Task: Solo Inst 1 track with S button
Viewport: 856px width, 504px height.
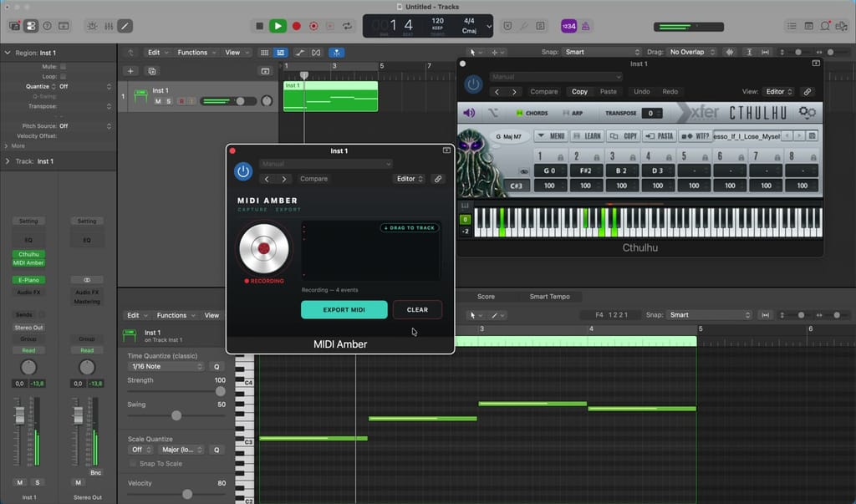Action: click(x=169, y=102)
